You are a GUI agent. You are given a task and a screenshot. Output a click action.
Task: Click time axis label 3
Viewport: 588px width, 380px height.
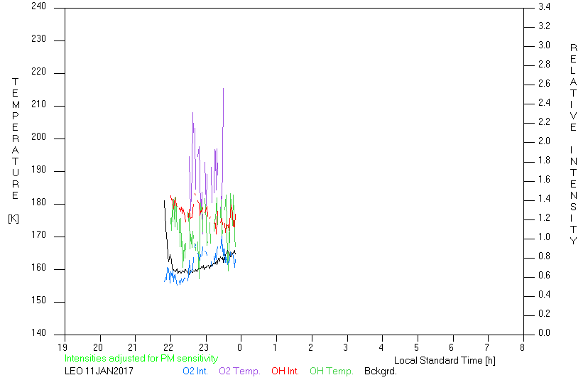(346, 347)
